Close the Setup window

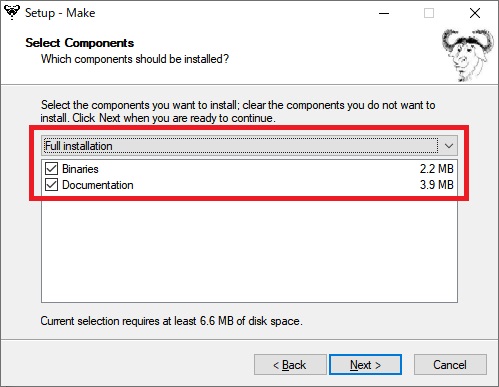click(475, 13)
